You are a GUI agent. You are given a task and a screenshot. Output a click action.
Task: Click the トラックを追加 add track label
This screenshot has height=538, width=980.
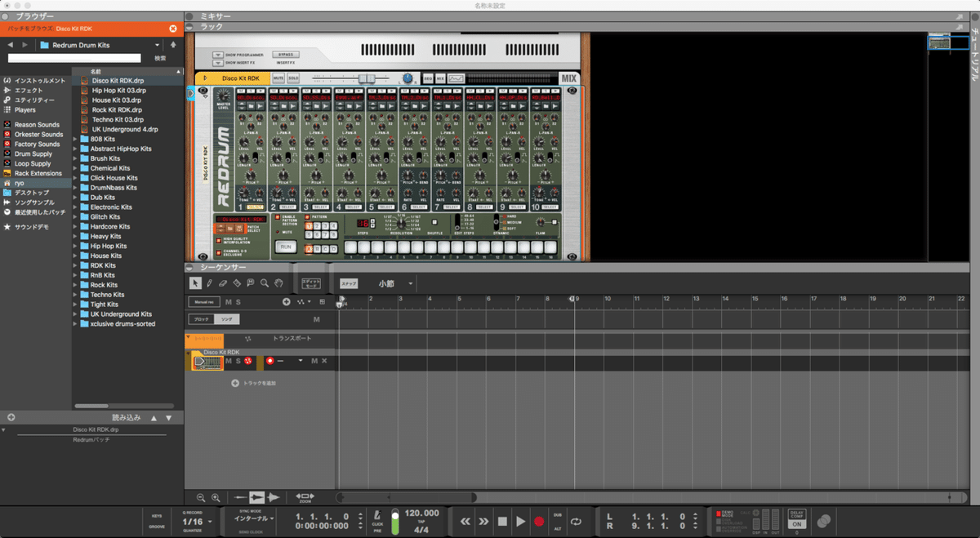[260, 383]
